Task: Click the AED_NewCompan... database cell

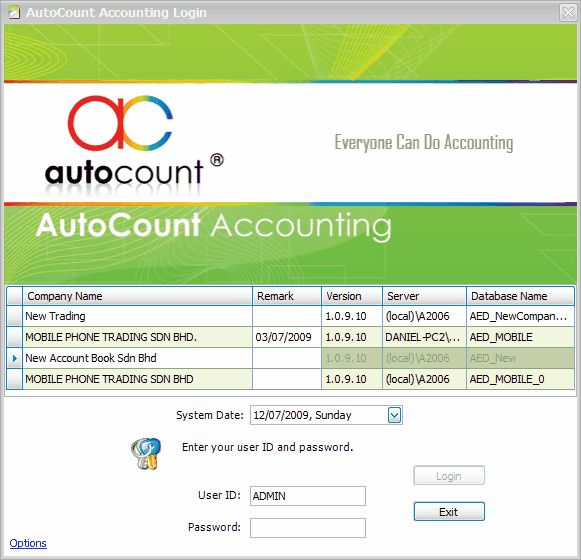Action: [x=520, y=316]
